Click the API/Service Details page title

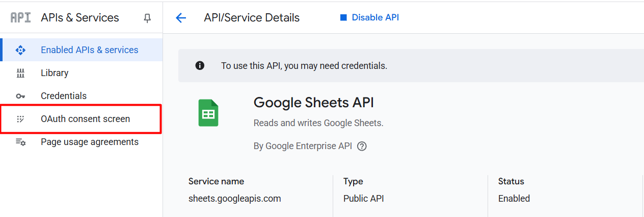[x=252, y=18]
